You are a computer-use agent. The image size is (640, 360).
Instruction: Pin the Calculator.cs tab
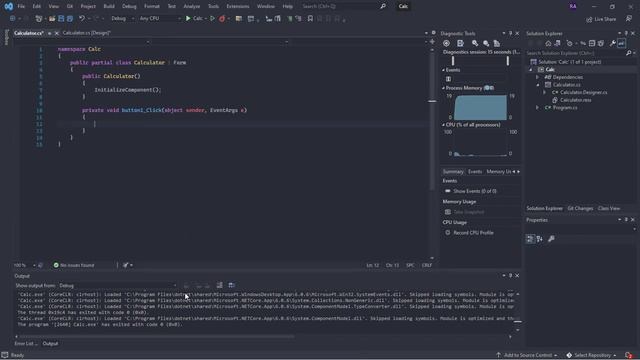[x=49, y=33]
